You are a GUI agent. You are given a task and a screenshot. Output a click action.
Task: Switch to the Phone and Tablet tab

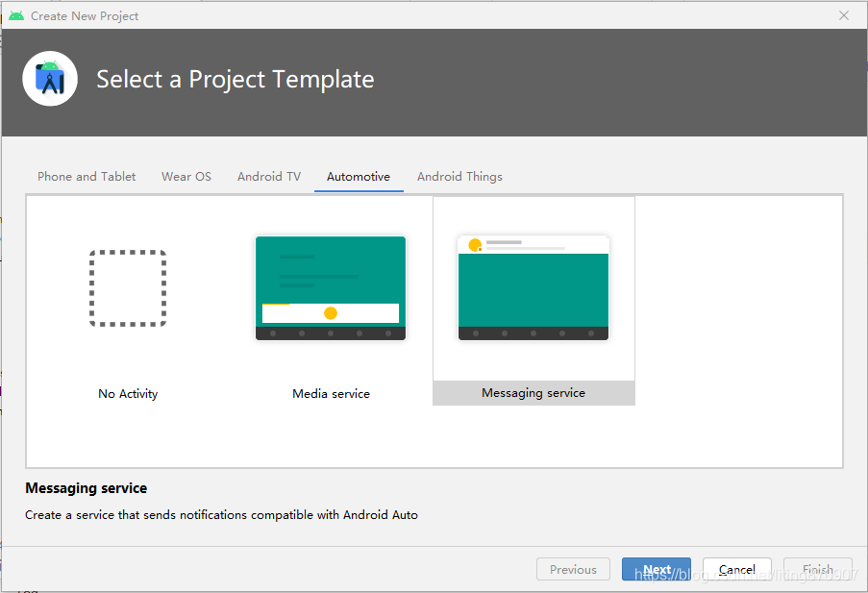click(87, 177)
